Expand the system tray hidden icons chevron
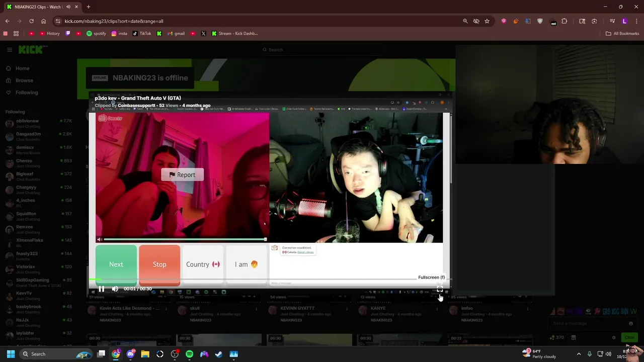Screen dimensions: 644x362 (579, 354)
